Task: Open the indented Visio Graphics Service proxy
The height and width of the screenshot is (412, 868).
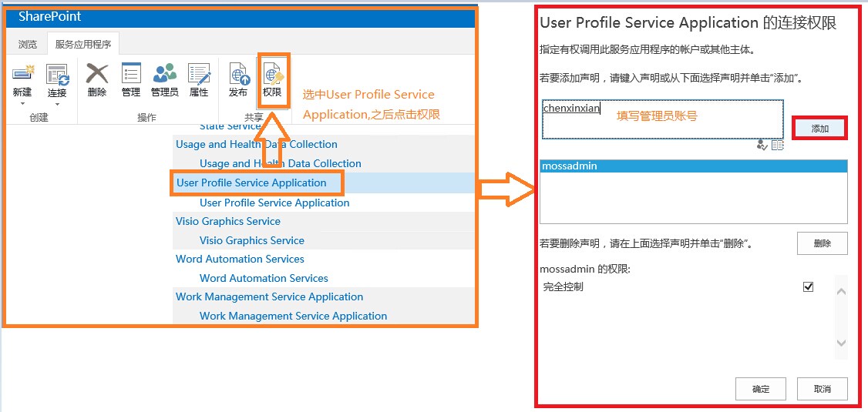Action: (252, 240)
